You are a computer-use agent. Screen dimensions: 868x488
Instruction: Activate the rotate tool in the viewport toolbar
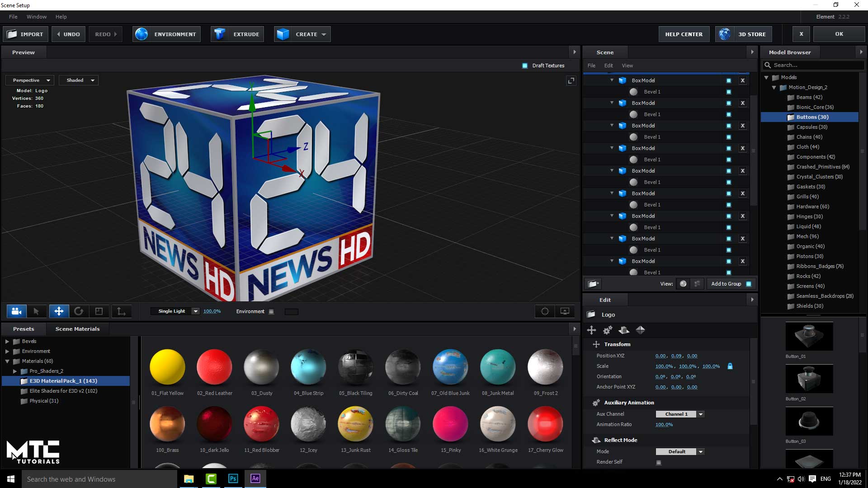(79, 311)
